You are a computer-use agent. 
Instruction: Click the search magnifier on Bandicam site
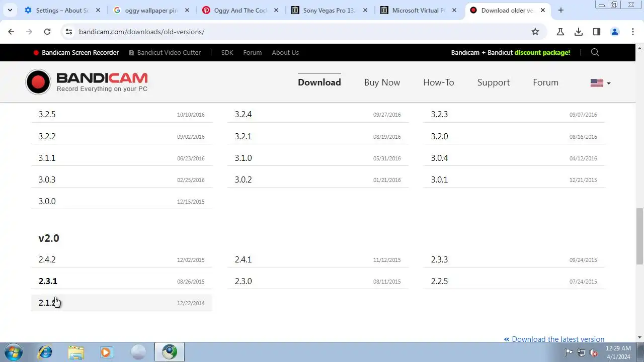click(595, 52)
